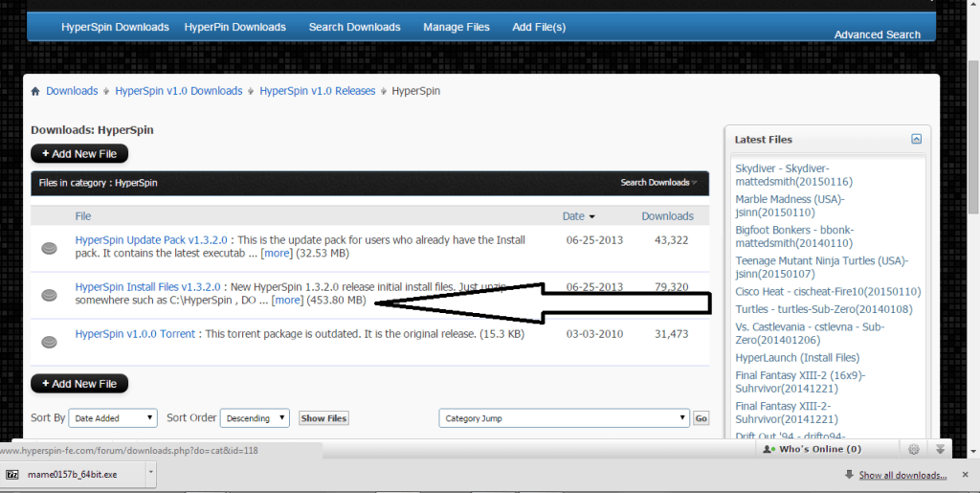Image resolution: width=980 pixels, height=493 pixels.
Task: Open the Sort Order dropdown
Action: click(255, 418)
